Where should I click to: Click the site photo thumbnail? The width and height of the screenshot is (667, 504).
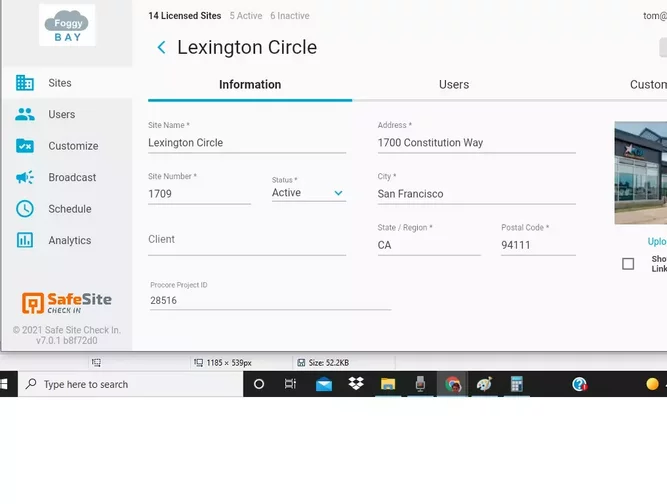(x=641, y=173)
